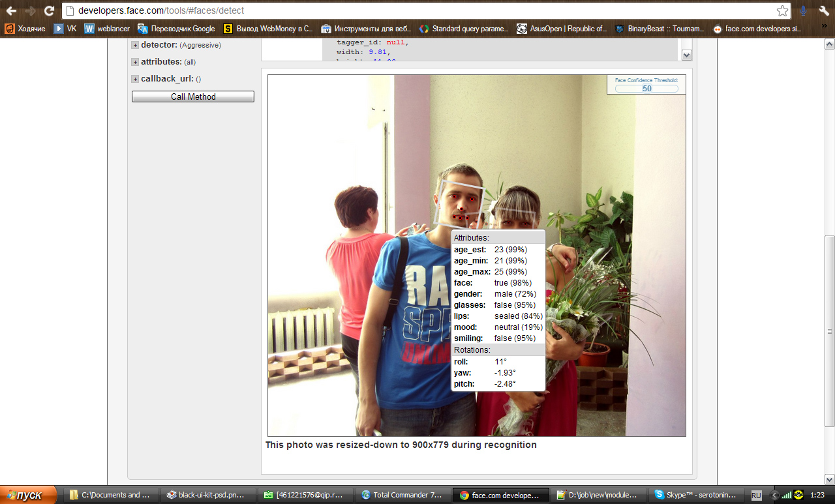Click the page vertical scrollbar thumb
Viewport: 835px width, 504px height.
click(x=829, y=331)
